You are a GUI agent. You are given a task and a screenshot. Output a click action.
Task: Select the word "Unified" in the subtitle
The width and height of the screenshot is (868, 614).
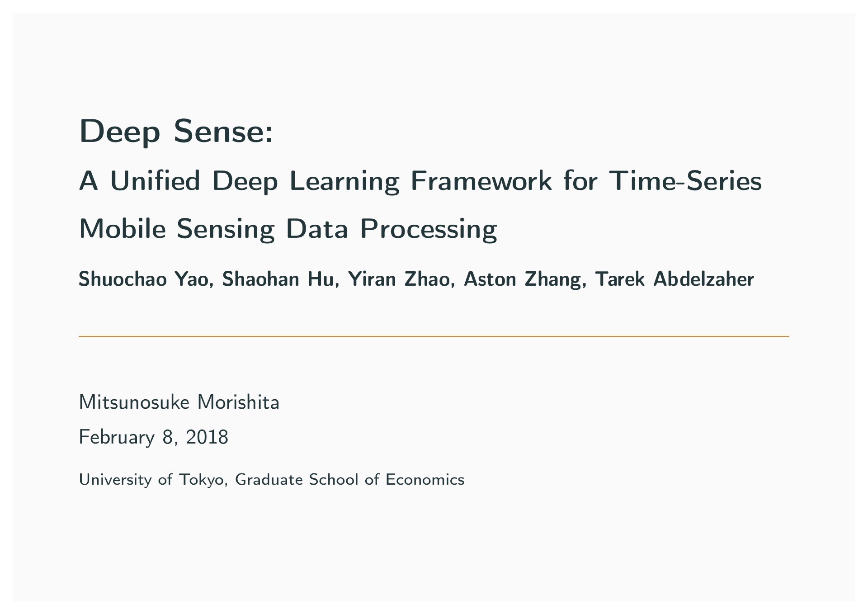[155, 181]
